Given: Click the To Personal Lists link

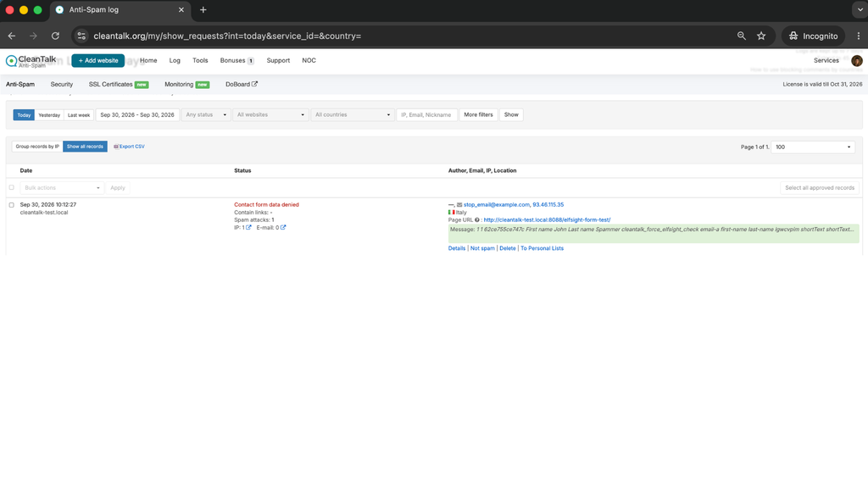Looking at the screenshot, I should point(542,248).
